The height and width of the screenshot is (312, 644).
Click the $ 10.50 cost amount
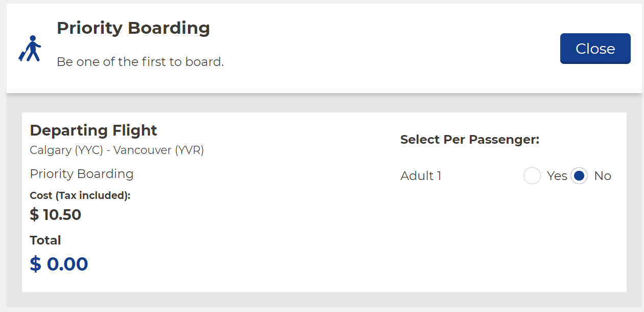[56, 215]
